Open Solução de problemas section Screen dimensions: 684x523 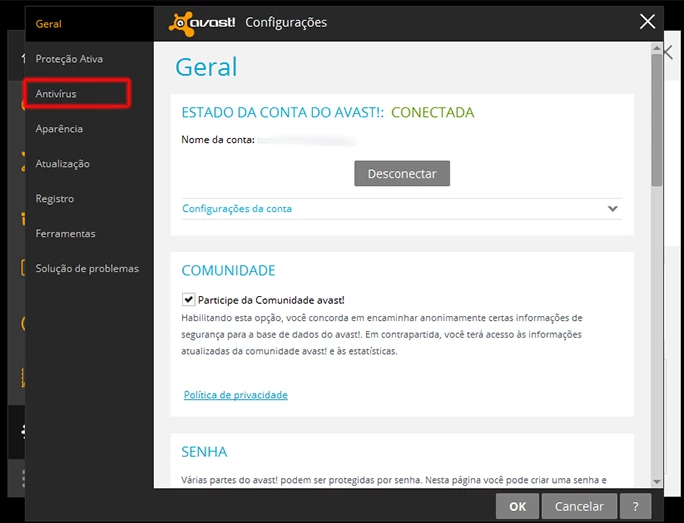[x=87, y=269]
